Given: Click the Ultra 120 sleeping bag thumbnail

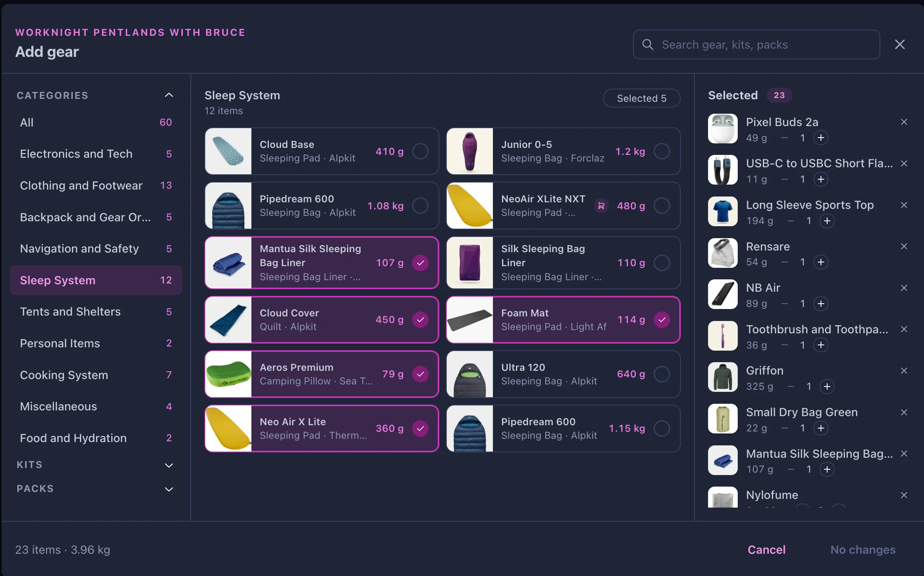Looking at the screenshot, I should click(x=470, y=374).
